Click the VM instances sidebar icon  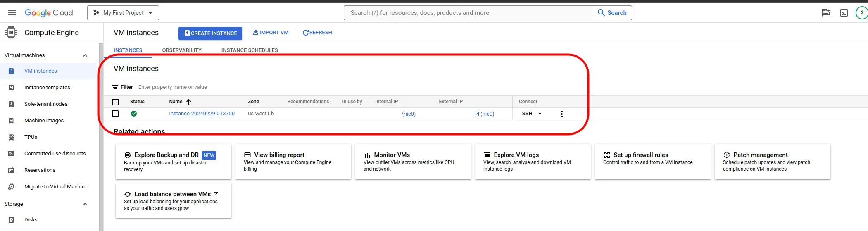click(11, 71)
